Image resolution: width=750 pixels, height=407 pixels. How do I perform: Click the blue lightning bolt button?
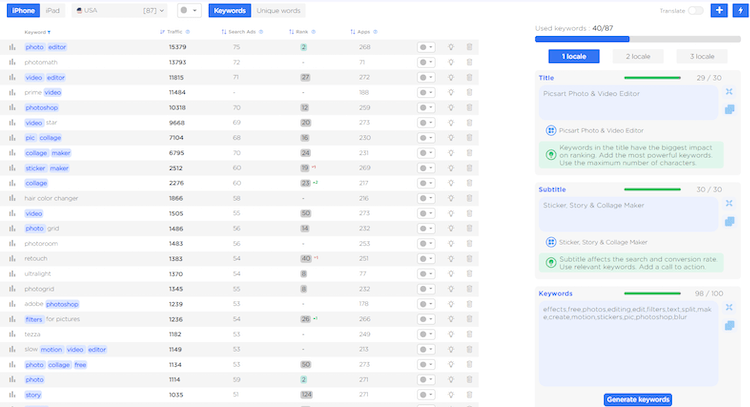740,11
